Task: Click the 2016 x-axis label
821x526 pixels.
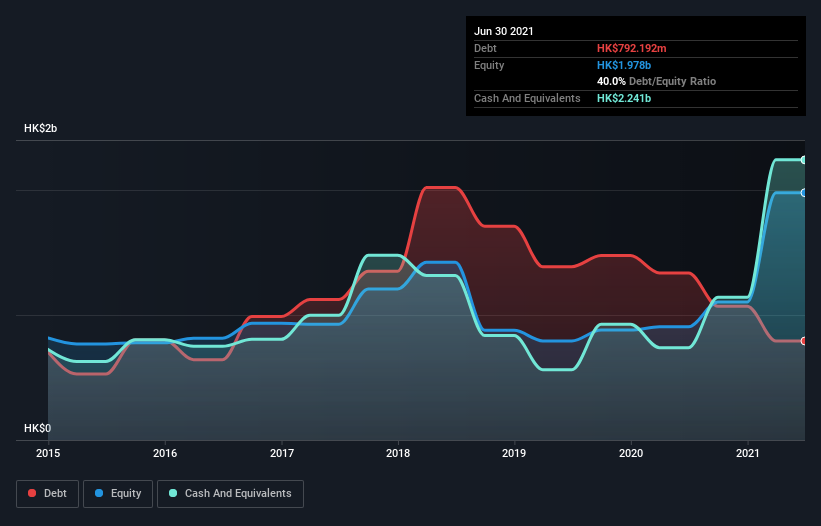Action: pyautogui.click(x=165, y=453)
